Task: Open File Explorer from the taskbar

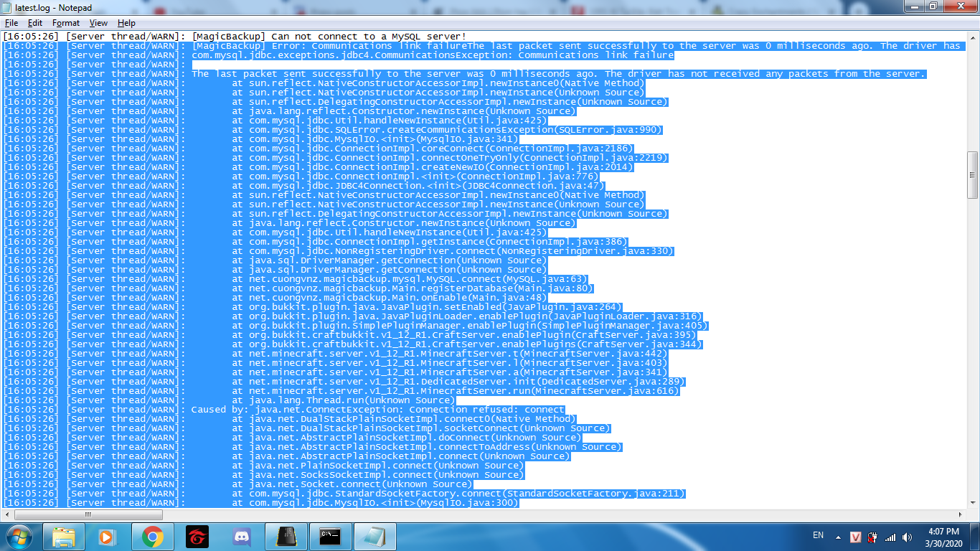Action: point(64,537)
